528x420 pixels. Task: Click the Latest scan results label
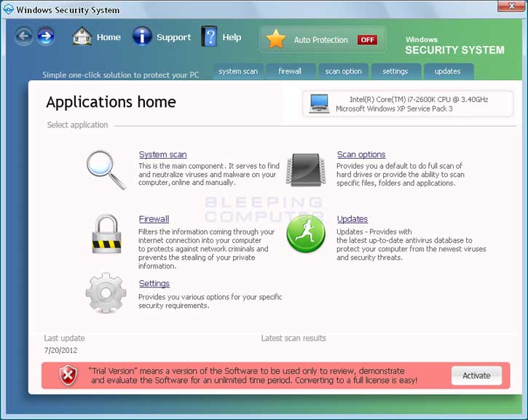pyautogui.click(x=293, y=338)
